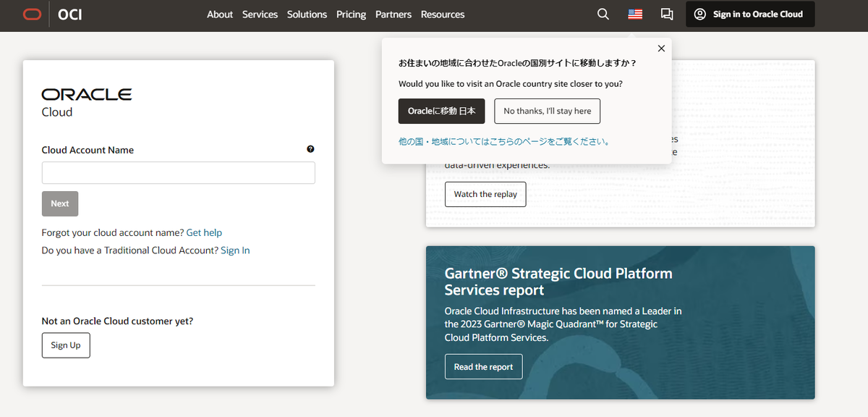Choose Oracleに移動 日本 in the dialog
This screenshot has height=417, width=868.
[441, 111]
